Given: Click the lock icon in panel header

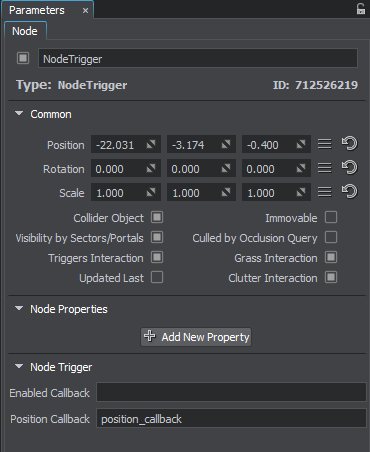Looking at the screenshot, I should [x=361, y=9].
